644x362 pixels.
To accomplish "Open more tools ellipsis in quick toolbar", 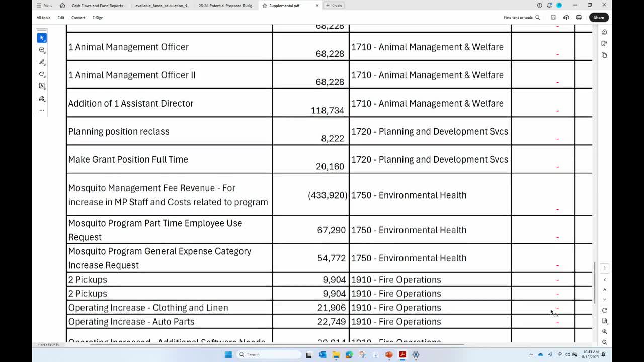I will click(42, 110).
